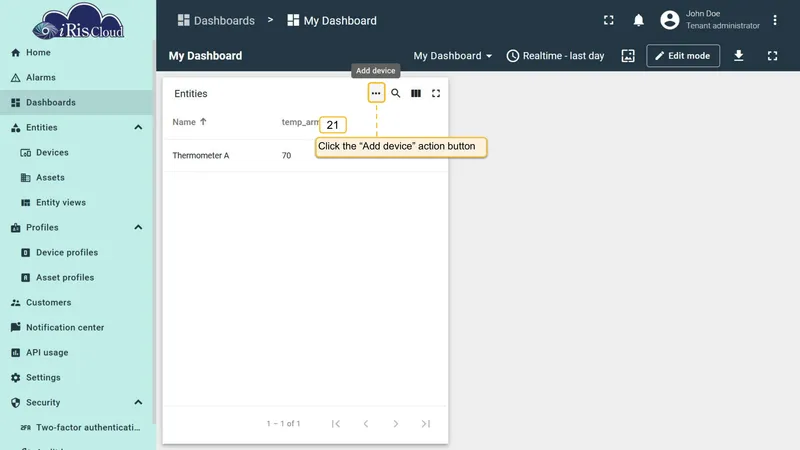Select the Thermometer A row

[x=306, y=156]
